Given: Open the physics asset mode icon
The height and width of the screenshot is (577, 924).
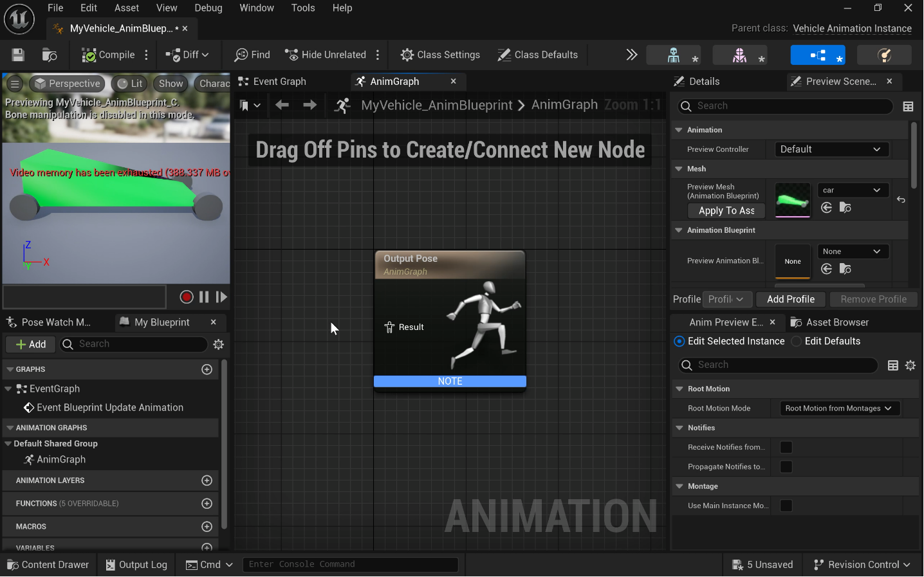Looking at the screenshot, I should [885, 55].
